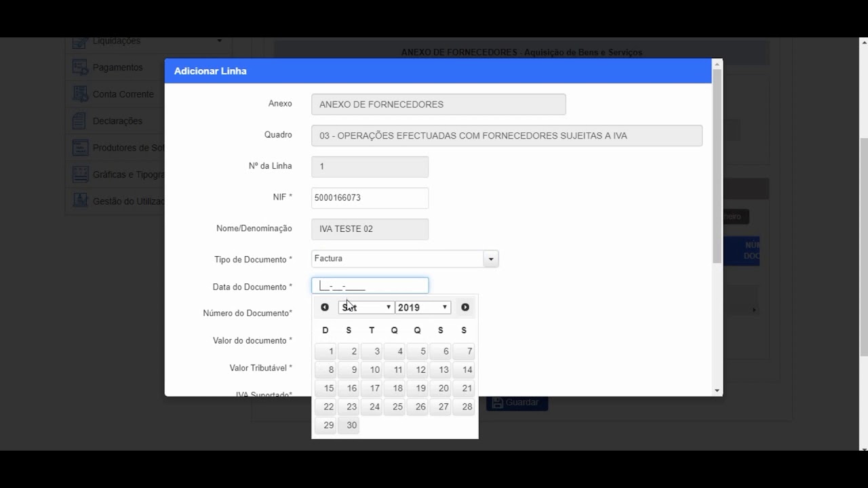The width and height of the screenshot is (868, 488).
Task: Open Declarações in sidebar
Action: [117, 121]
